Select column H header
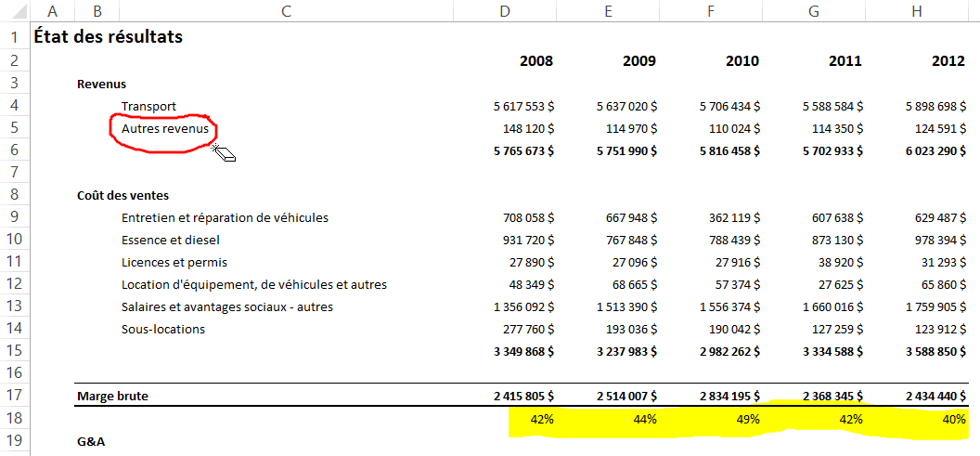The width and height of the screenshot is (980, 456). coord(917,11)
